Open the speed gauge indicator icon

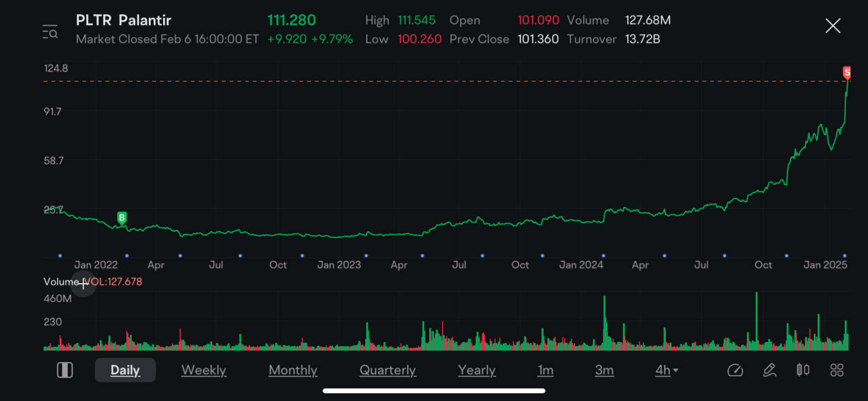pos(735,370)
